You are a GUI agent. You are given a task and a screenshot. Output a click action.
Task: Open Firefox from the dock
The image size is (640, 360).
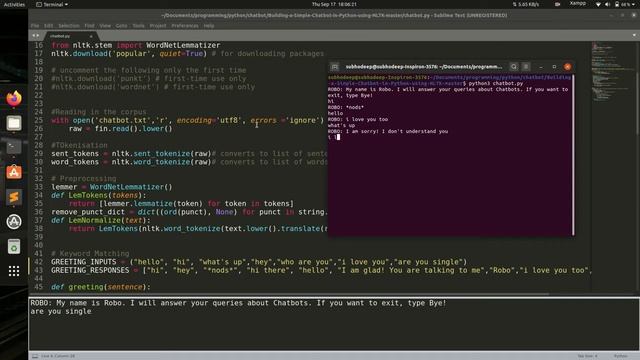[14, 98]
